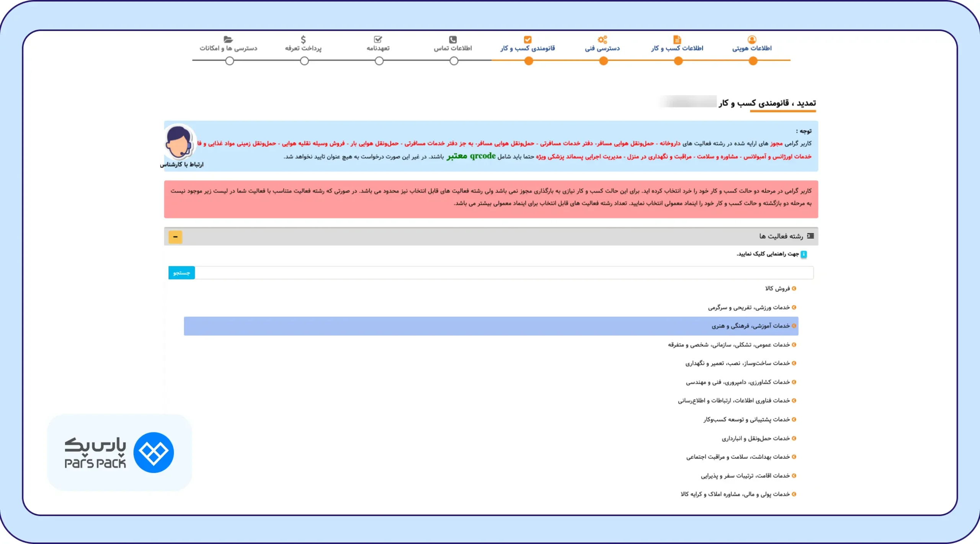The image size is (980, 544).
Task: Expand خدمات کشاورزی، دامپروری arrow
Action: tap(794, 382)
